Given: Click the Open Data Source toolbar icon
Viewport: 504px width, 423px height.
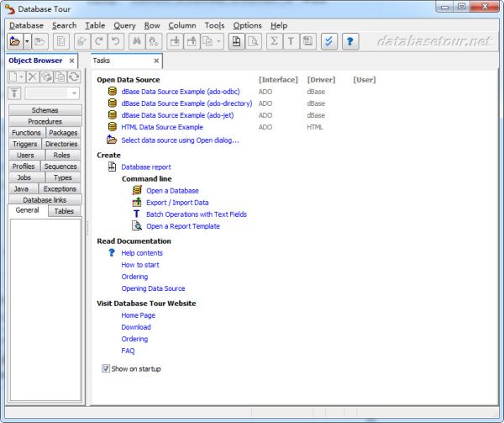Looking at the screenshot, I should [15, 41].
